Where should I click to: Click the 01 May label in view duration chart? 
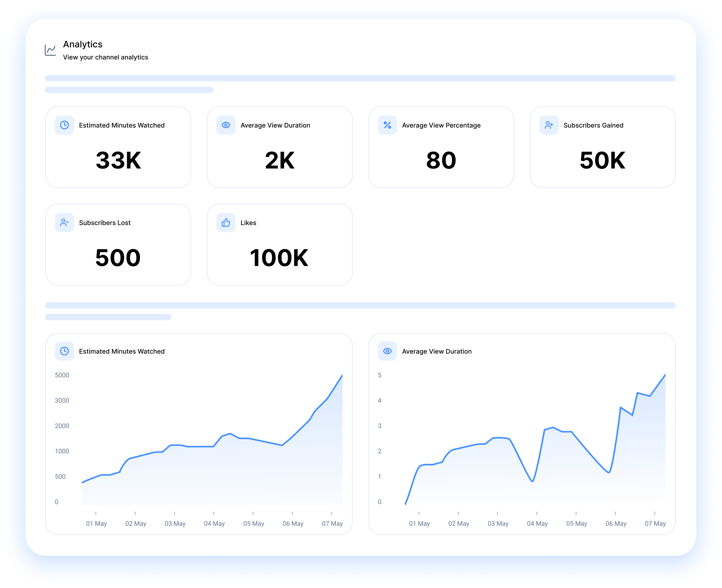tap(419, 524)
